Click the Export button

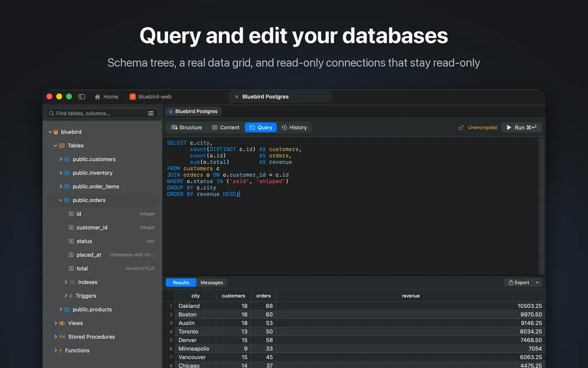point(519,283)
